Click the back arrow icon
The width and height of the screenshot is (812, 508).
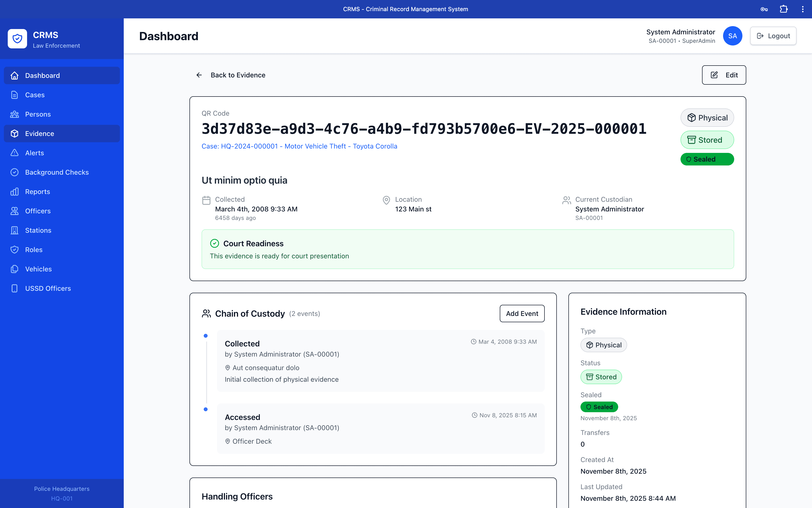click(199, 75)
